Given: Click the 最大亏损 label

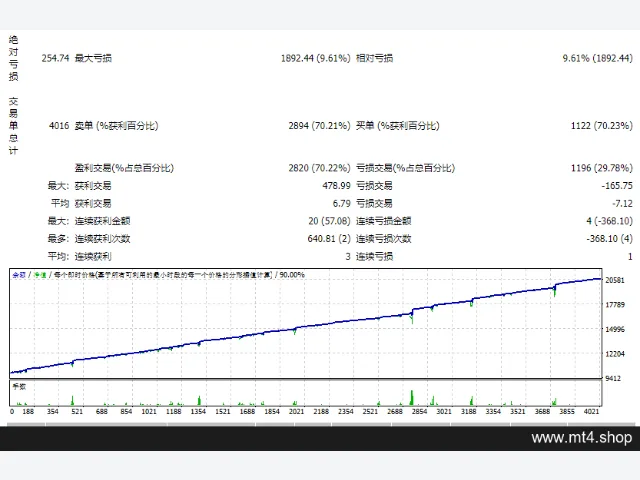Looking at the screenshot, I should 93,58.
